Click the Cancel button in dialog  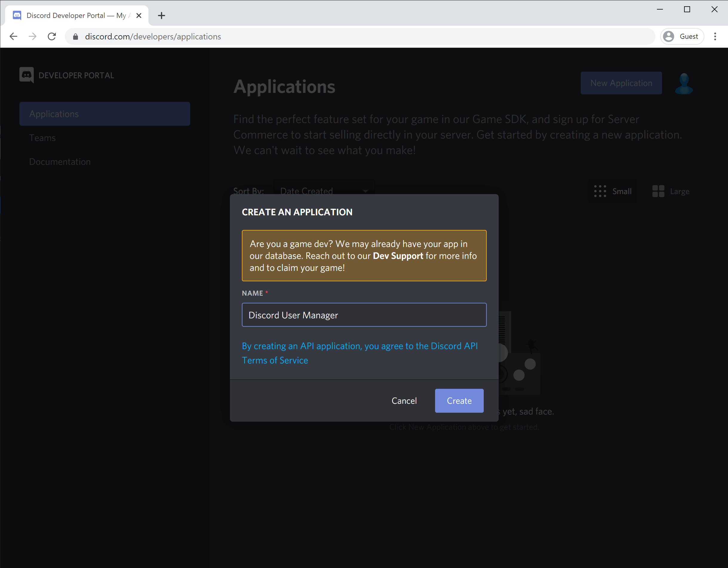404,400
